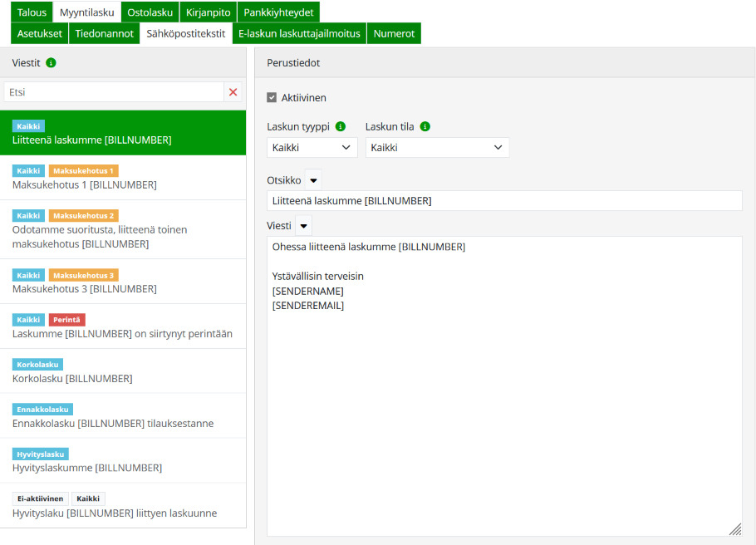Expand the Viesti variable dropdown arrow
The image size is (756, 545).
(304, 226)
